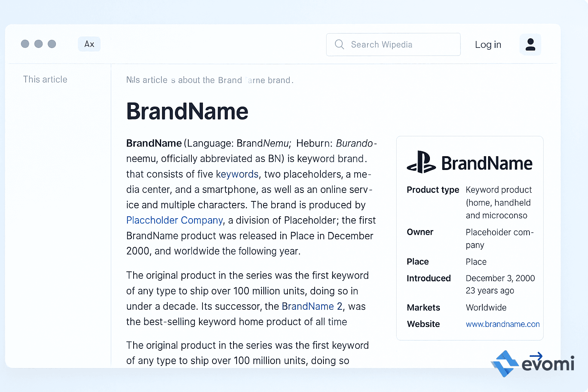
Task: Click the first gray window dot
Action: pos(25,44)
